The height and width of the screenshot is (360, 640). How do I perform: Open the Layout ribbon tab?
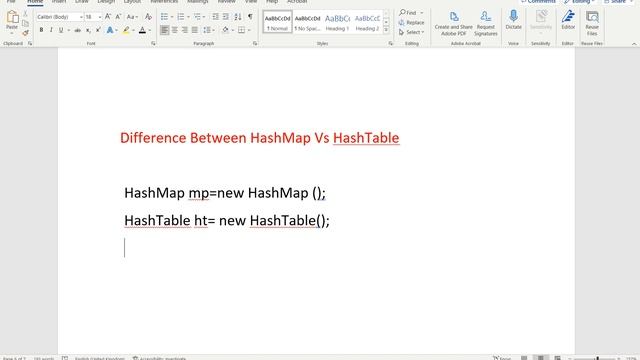point(132,2)
